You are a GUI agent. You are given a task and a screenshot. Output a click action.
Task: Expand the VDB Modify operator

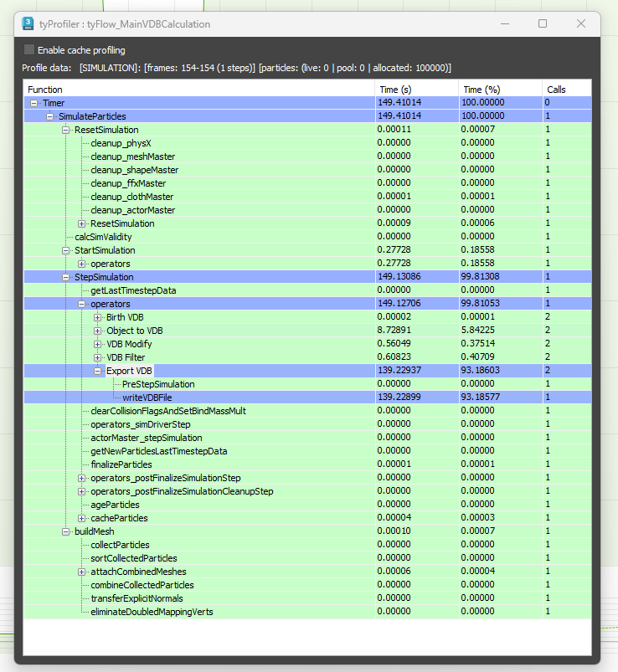pyautogui.click(x=98, y=344)
